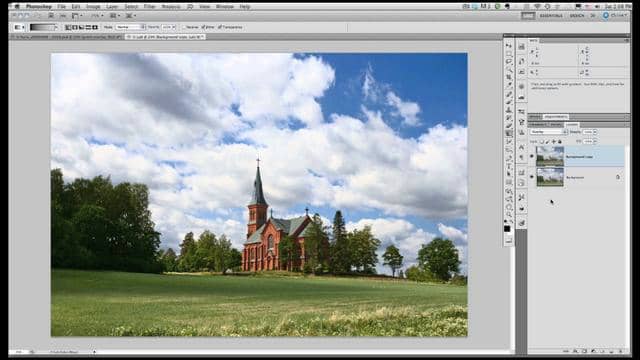Click the create new layer icon
The height and width of the screenshot is (360, 640).
pos(611,351)
